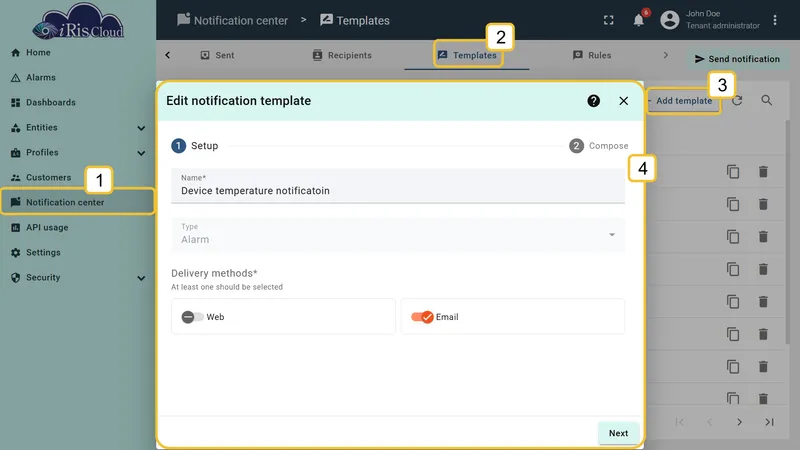Go to Home in the sidebar
This screenshot has height=450, width=800.
38,53
